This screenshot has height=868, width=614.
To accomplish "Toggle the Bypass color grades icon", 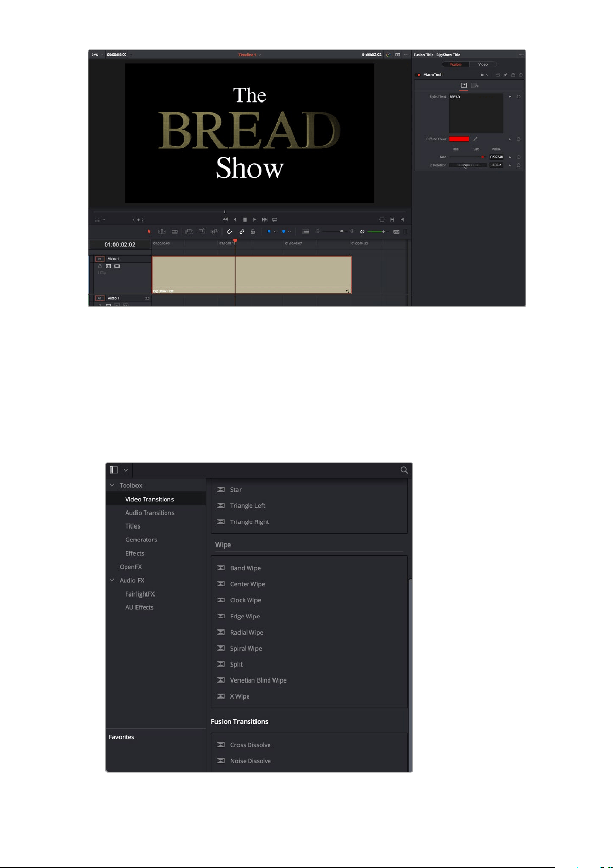I will 388,55.
